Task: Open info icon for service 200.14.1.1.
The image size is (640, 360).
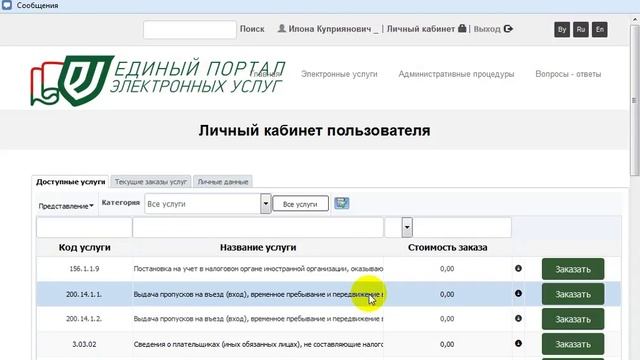Action: click(518, 293)
